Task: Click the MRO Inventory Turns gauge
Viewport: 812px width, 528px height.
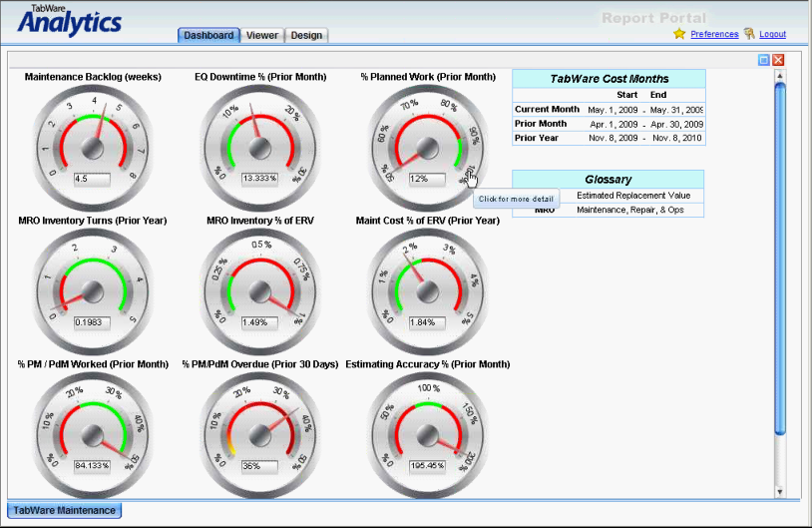Action: [95, 290]
